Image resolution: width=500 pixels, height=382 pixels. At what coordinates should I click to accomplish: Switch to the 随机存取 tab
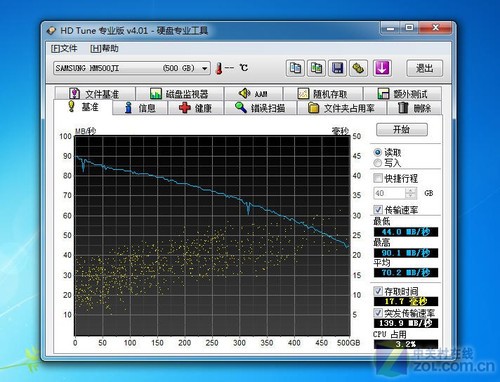pos(323,94)
